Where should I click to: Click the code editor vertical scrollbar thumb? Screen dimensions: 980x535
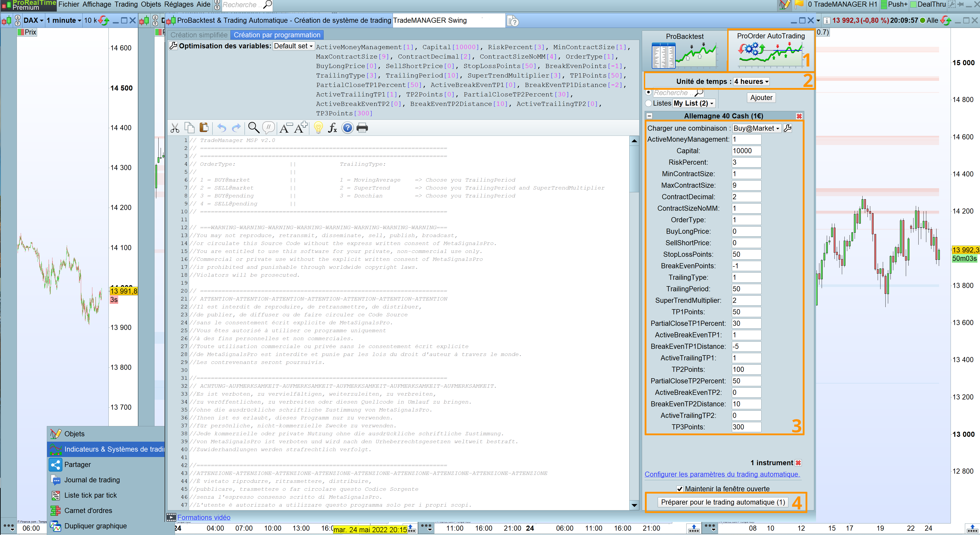click(634, 169)
